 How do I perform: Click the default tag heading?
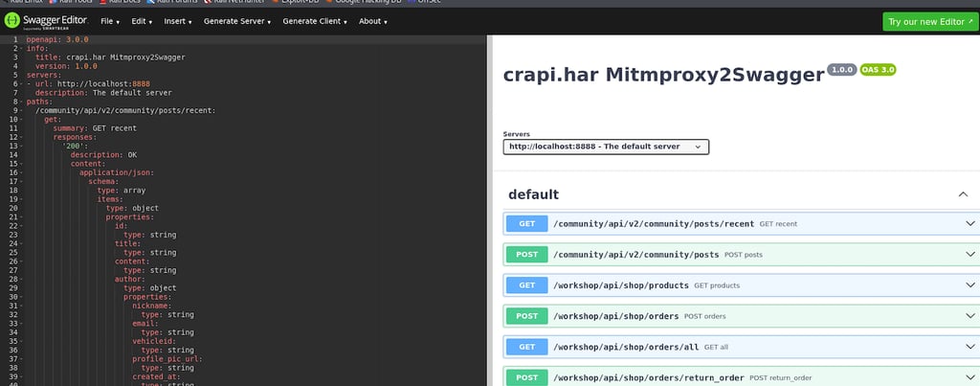point(533,194)
